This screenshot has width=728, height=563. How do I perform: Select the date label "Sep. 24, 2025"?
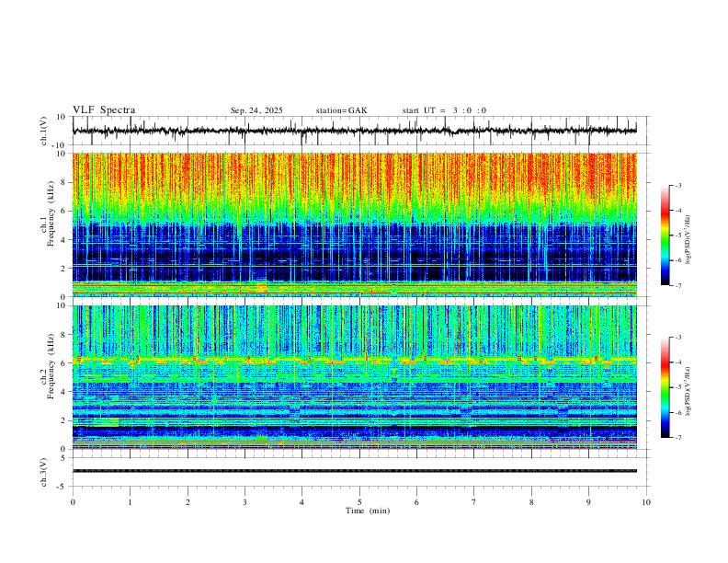(x=256, y=110)
